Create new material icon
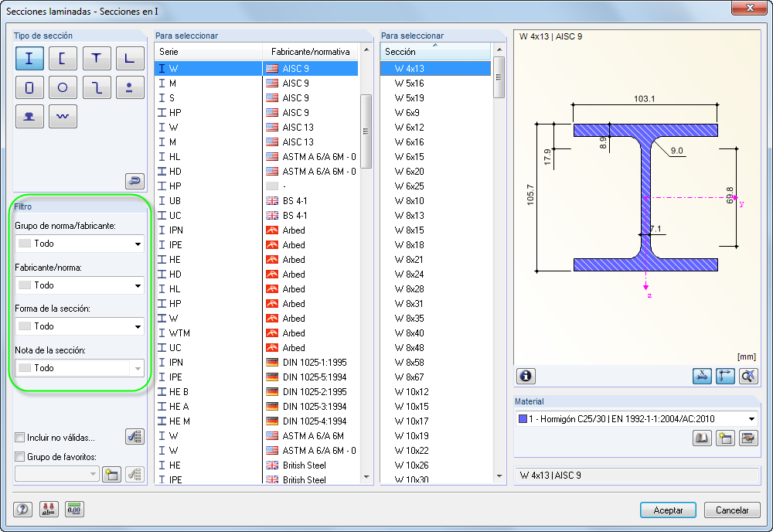 coord(725,438)
